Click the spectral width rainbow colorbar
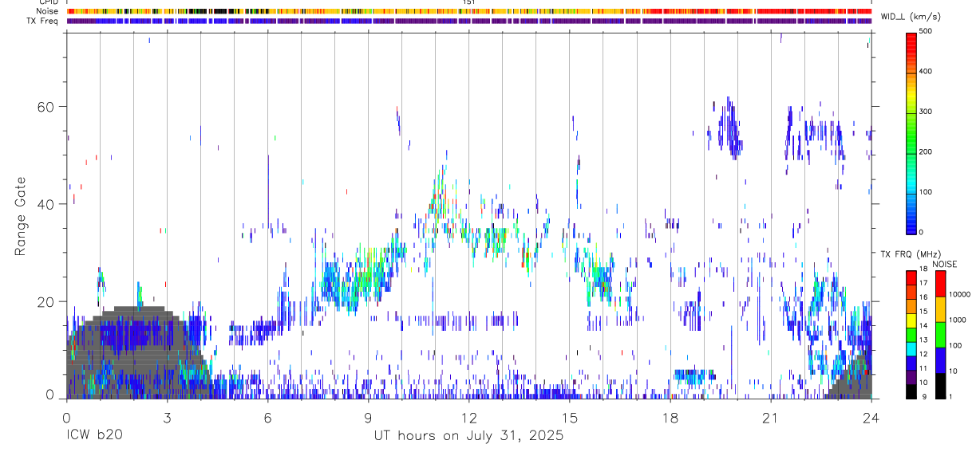Image resolution: width=980 pixels, height=452 pixels. tap(911, 132)
